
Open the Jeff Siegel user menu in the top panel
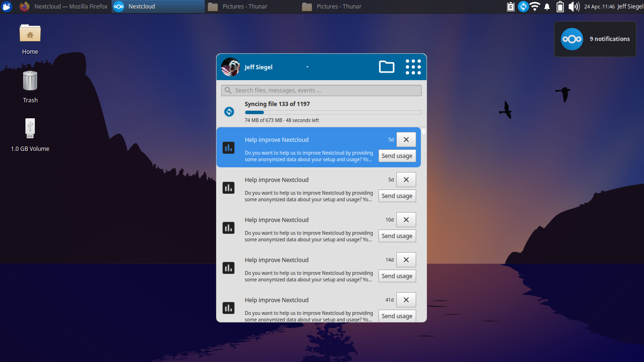pos(629,7)
